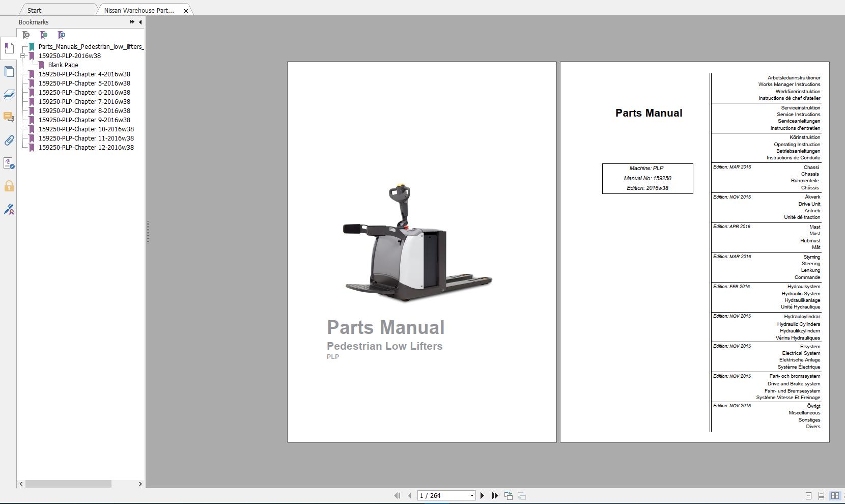Switch to continuous page layout
This screenshot has height=504, width=845.
(x=821, y=496)
